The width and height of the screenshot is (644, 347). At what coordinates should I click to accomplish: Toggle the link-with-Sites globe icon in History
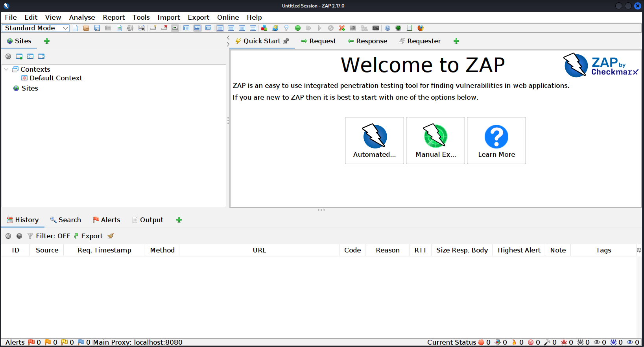(19, 236)
